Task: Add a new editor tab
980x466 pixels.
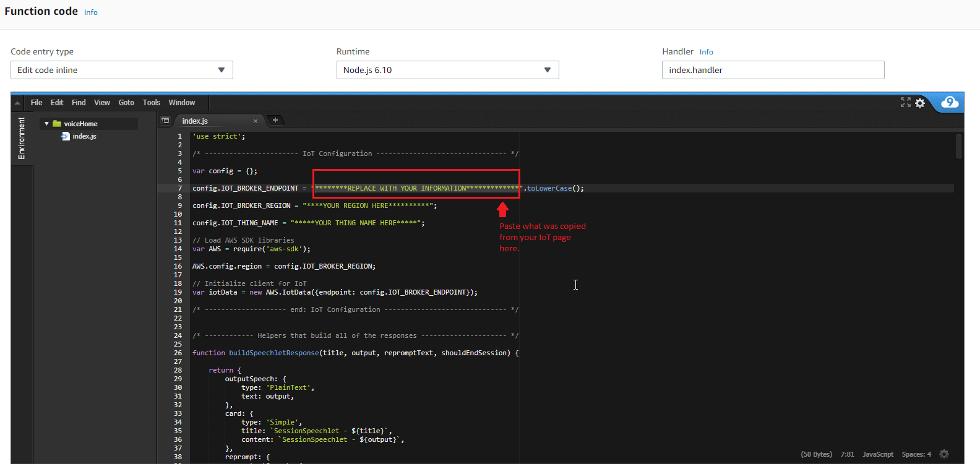Action: coord(275,120)
